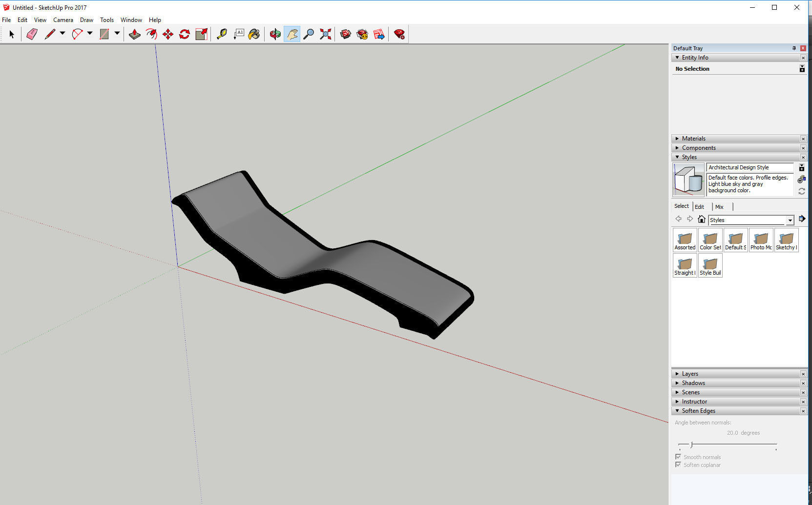Viewport: 812px width, 505px height.
Task: Expand the Layers panel
Action: click(x=677, y=374)
